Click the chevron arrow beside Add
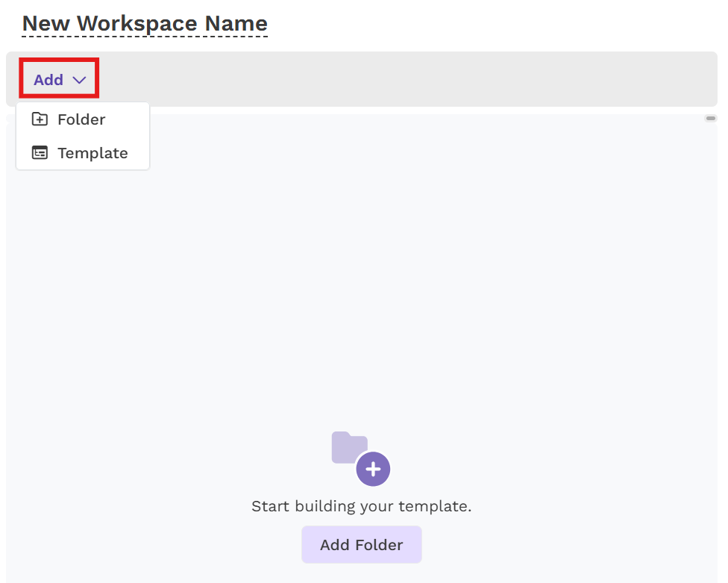 79,80
